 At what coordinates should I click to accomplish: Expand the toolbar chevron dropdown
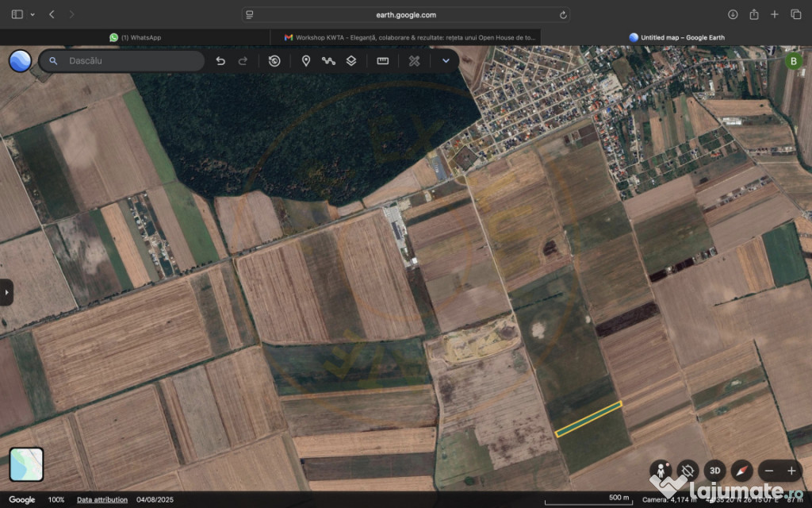click(x=446, y=61)
